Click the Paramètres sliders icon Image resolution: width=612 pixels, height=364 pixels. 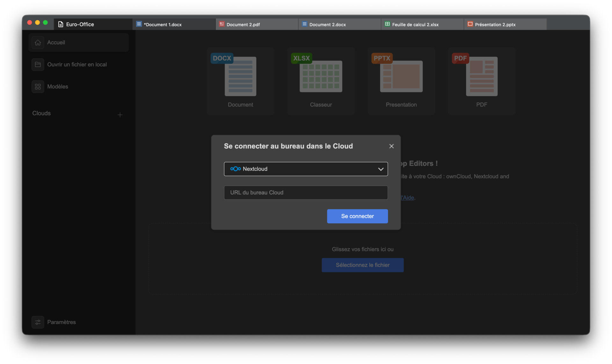(38, 322)
